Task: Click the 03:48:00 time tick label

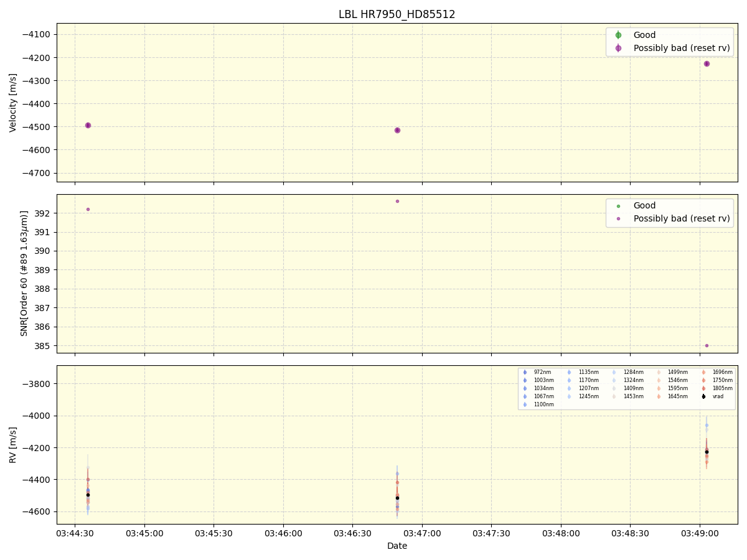Action: click(561, 533)
